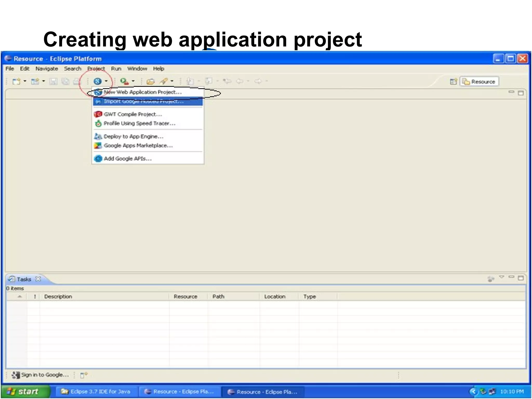The image size is (532, 399).
Task: Close the Tasks view tab
Action: (x=38, y=279)
